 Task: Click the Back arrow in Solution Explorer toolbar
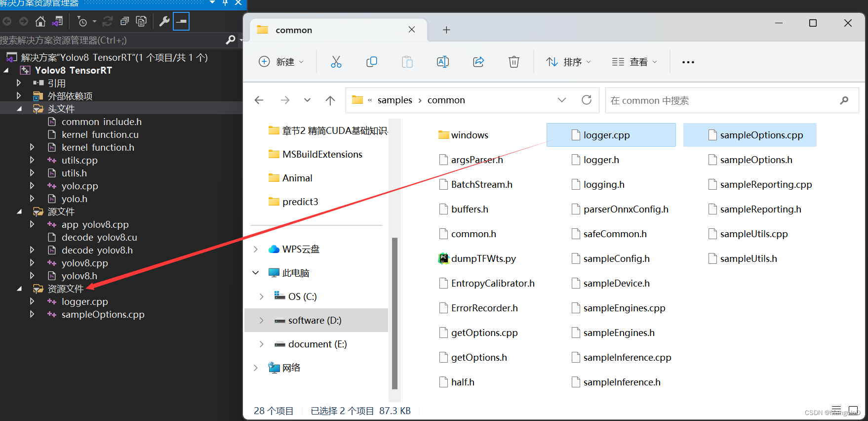[x=7, y=21]
